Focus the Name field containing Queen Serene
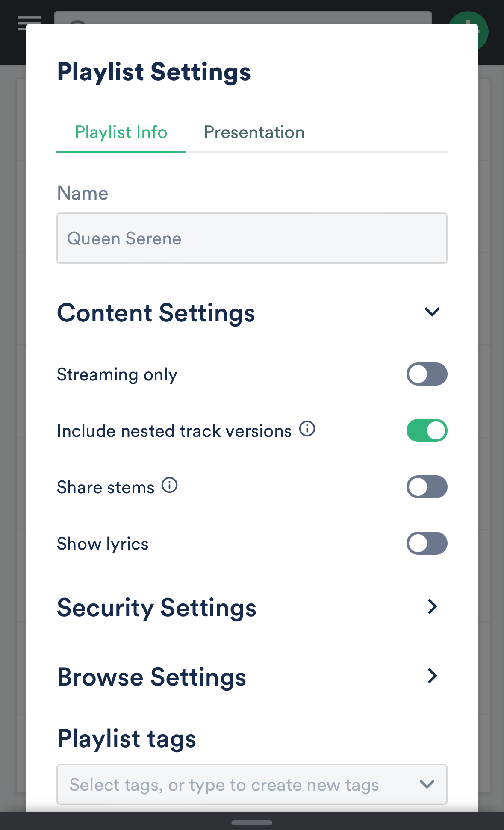This screenshot has width=504, height=830. (x=252, y=238)
